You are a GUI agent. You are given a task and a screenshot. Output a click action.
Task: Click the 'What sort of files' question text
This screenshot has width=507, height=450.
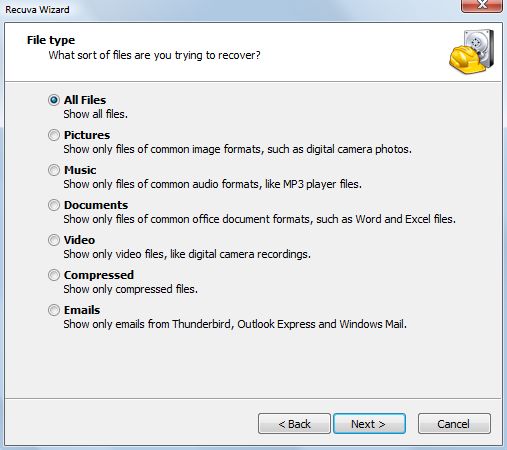tap(154, 55)
